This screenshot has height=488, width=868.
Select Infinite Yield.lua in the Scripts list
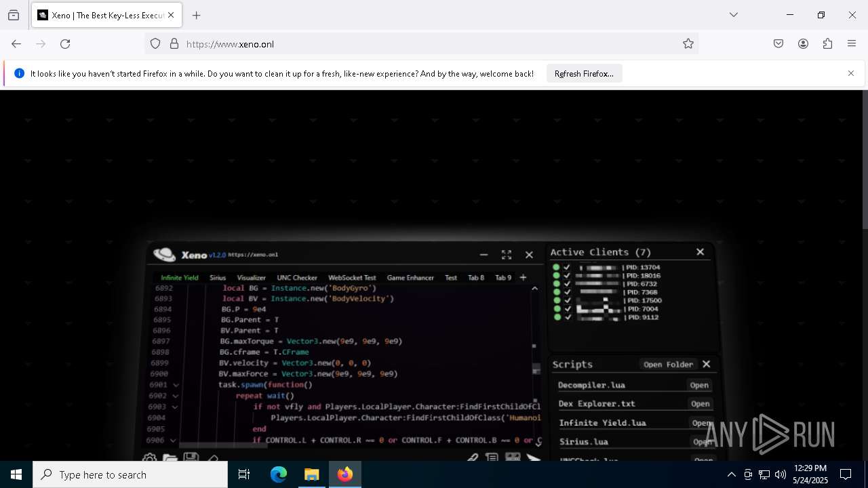click(602, 423)
